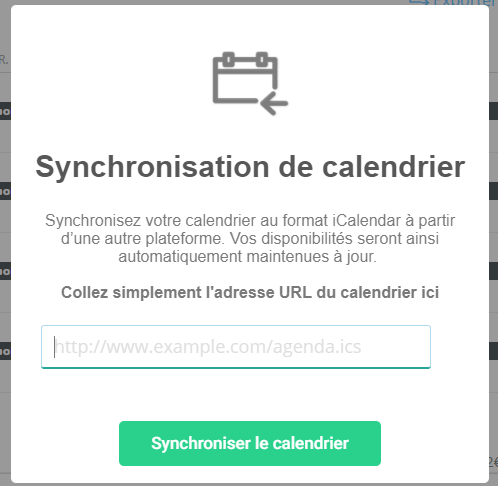Click the Synchronisation de calendrier heading
498x486 pixels.
click(x=250, y=167)
